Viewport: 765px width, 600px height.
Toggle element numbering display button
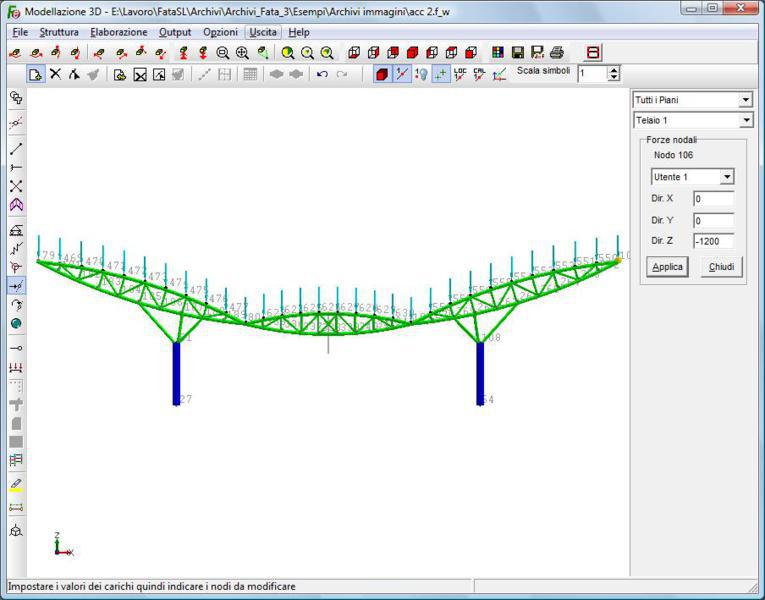(402, 74)
